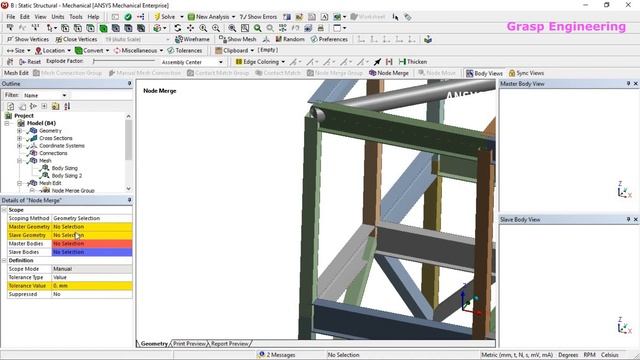The width and height of the screenshot is (640, 360).
Task: Open the Edit menu
Action: click(x=24, y=17)
